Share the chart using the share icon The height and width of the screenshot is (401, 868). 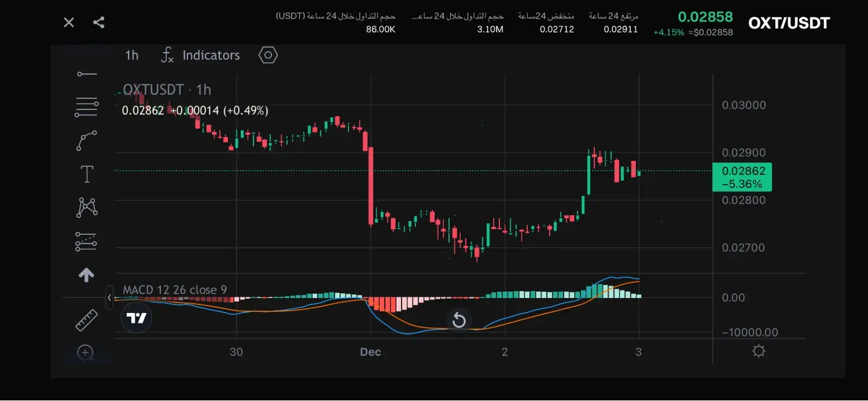coord(99,23)
